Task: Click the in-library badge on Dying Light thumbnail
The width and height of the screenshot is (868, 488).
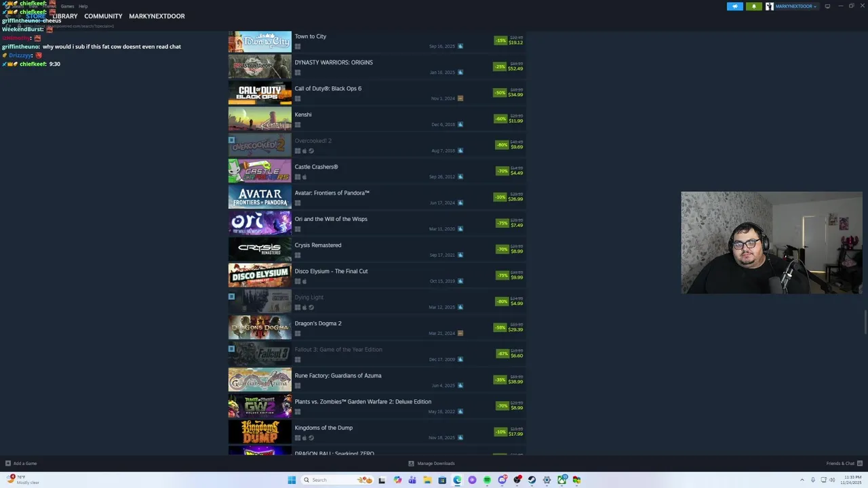Action: tap(231, 297)
